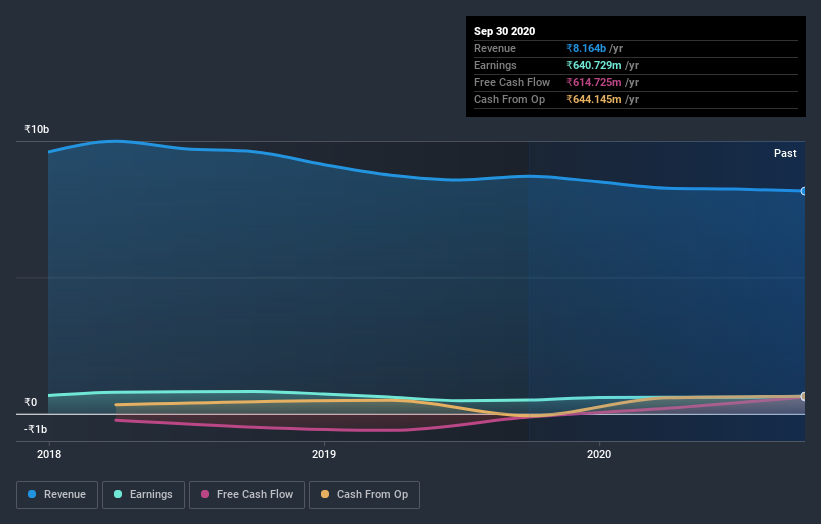Click the Revenue line end marker
Viewport: 821px width, 524px height.
coord(803,191)
